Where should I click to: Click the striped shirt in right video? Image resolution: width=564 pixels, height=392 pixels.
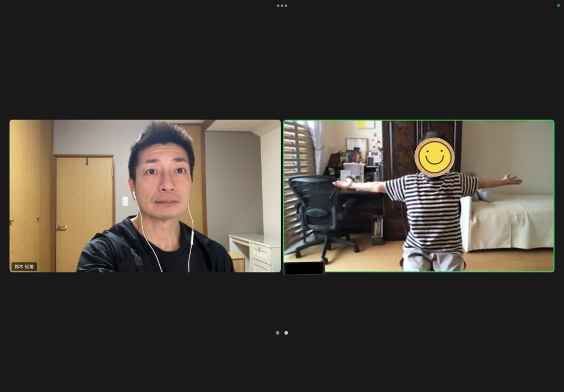pyautogui.click(x=433, y=212)
